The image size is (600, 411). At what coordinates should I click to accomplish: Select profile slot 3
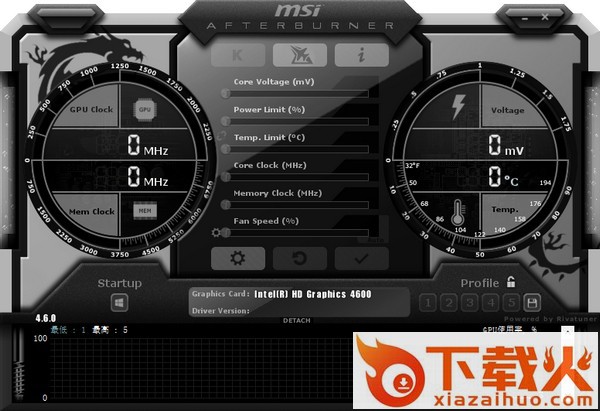pyautogui.click(x=469, y=303)
